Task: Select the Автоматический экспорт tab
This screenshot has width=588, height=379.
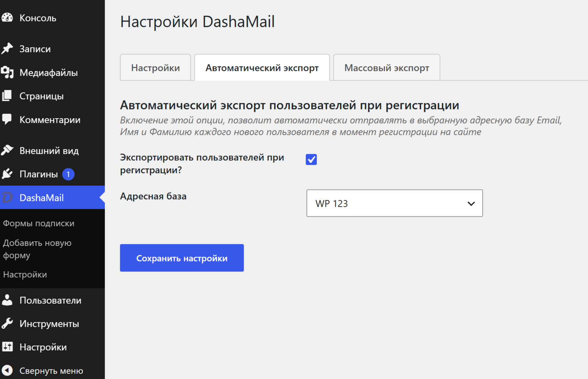Action: pyautogui.click(x=262, y=68)
